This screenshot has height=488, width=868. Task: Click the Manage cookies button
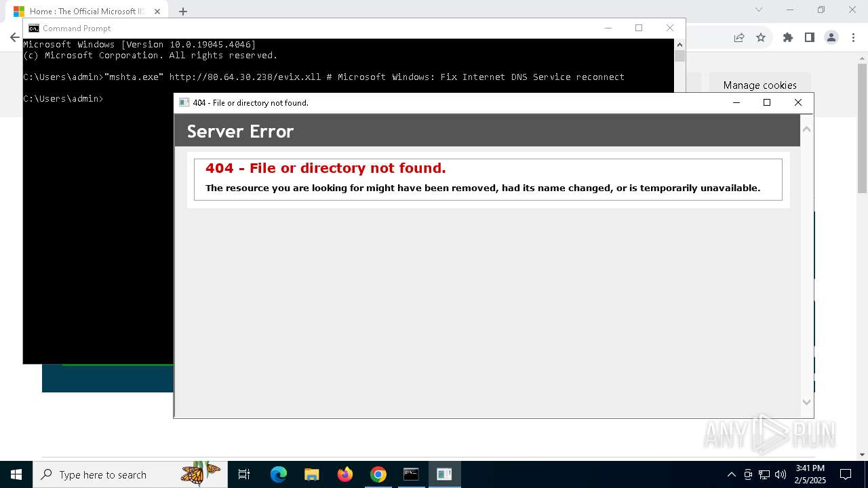(x=759, y=85)
